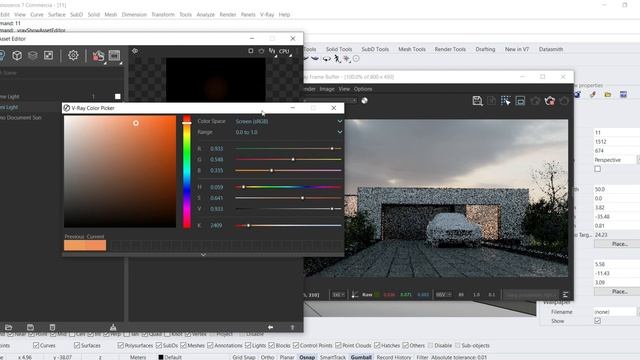Click walking figure icon in Rhino toolbar
The image size is (640, 360).
coord(337,59)
